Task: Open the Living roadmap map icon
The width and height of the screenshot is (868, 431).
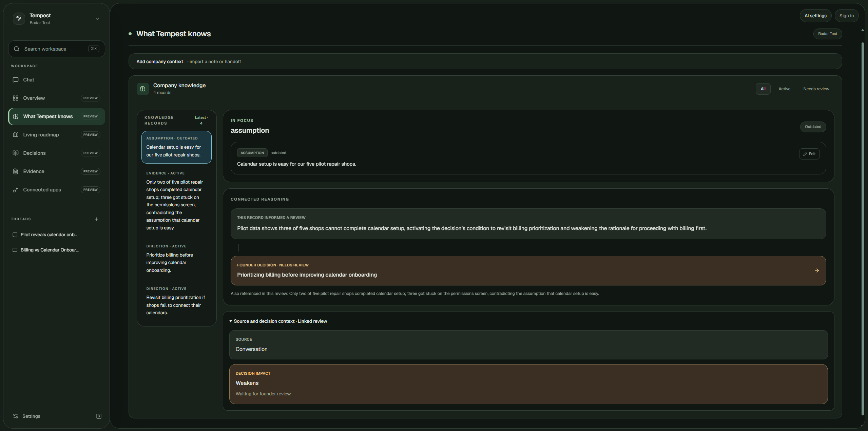Action: pyautogui.click(x=16, y=135)
